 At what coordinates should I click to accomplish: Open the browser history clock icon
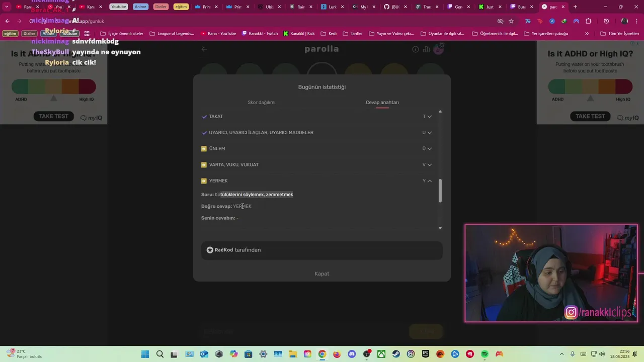(x=606, y=21)
